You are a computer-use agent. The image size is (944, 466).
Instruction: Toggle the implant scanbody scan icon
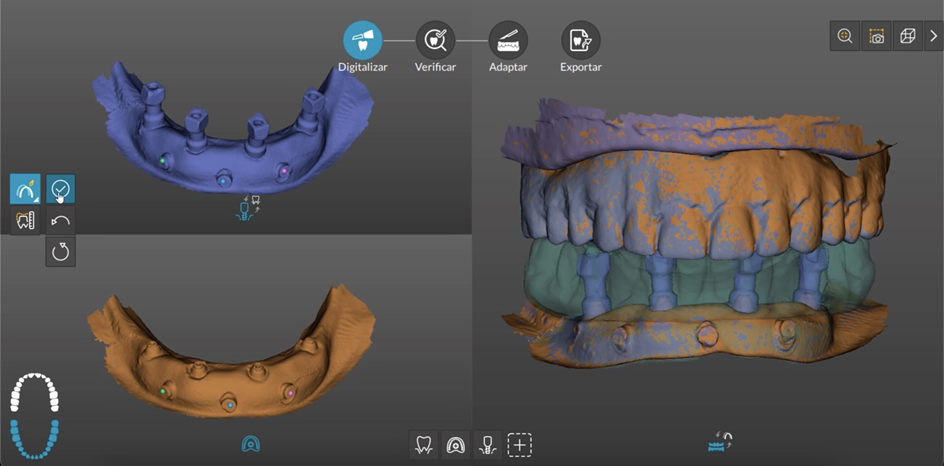(487, 445)
